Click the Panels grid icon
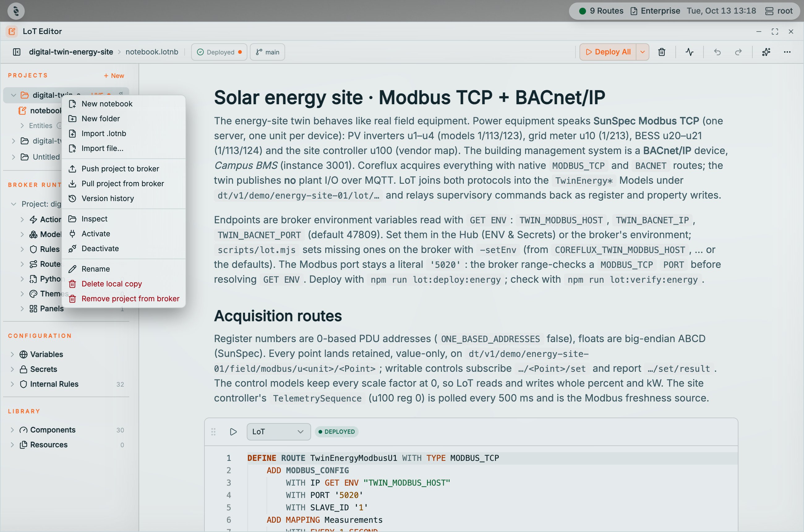Screen dimensions: 804x532 point(33,308)
